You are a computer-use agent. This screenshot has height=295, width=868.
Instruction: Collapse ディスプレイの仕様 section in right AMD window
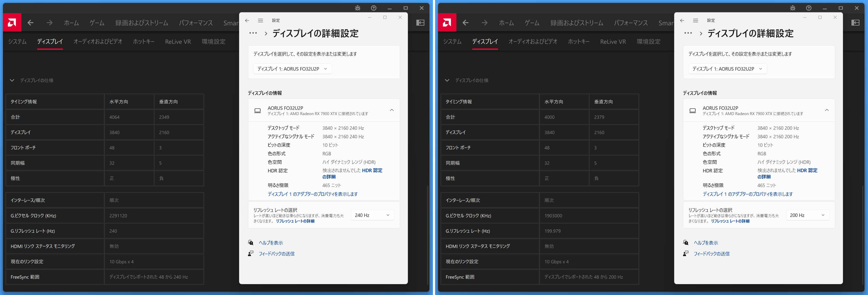tap(447, 80)
